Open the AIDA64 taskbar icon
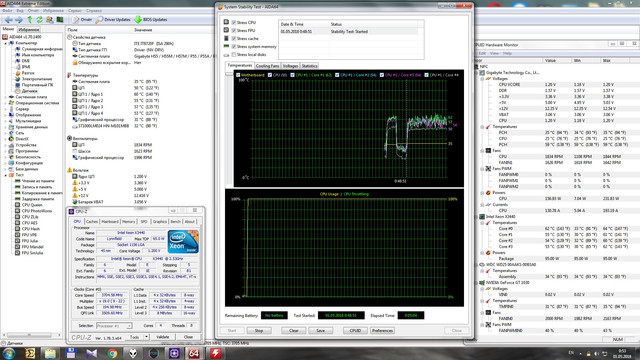 coord(194,353)
